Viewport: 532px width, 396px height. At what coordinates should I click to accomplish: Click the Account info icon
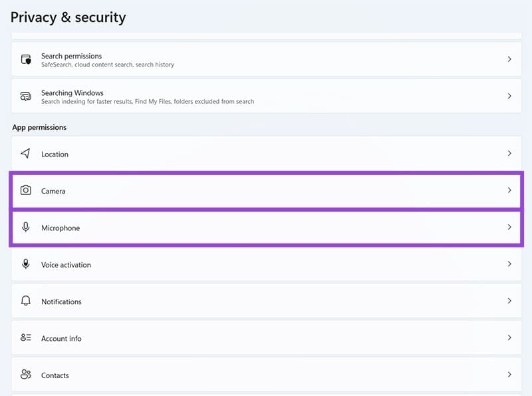[x=26, y=338]
